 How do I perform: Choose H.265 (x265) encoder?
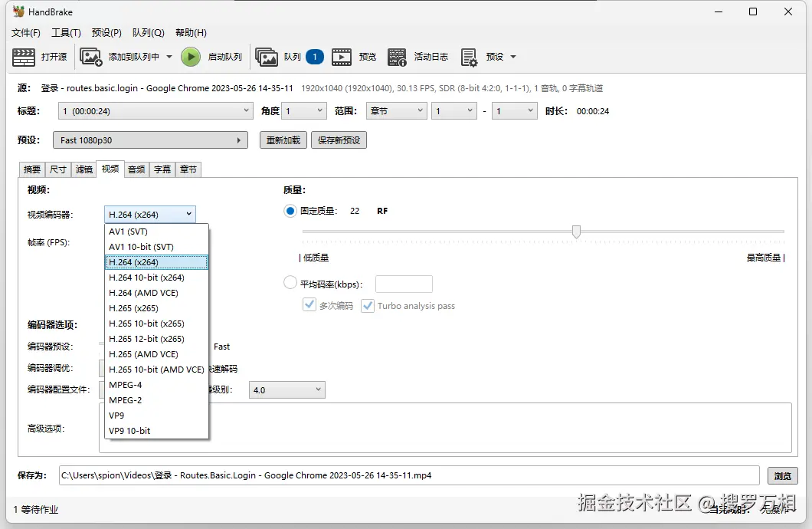click(156, 308)
